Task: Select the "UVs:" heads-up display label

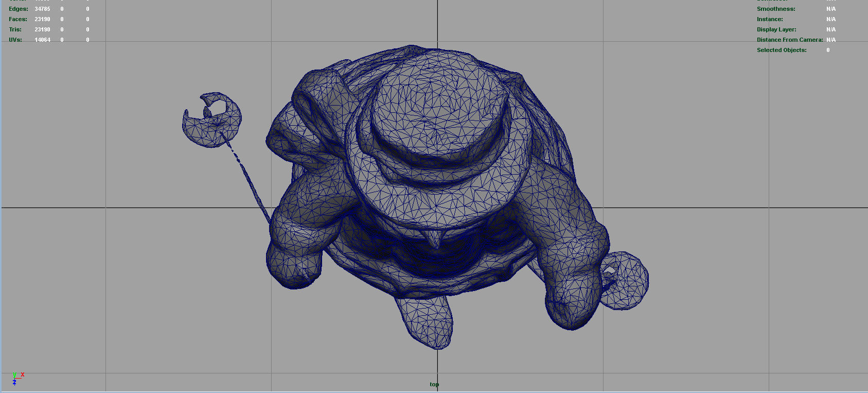Action: 15,40
